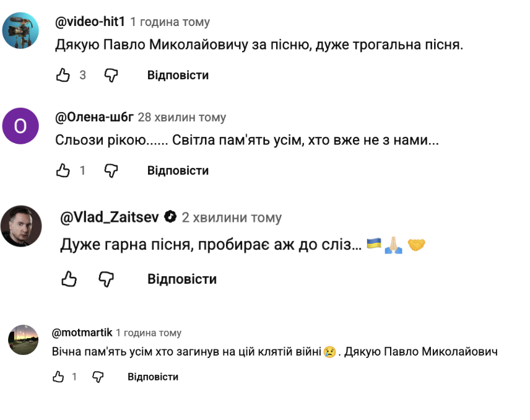Open the '2 хвилини тому' timestamp
The width and height of the screenshot is (530, 420).
232,217
